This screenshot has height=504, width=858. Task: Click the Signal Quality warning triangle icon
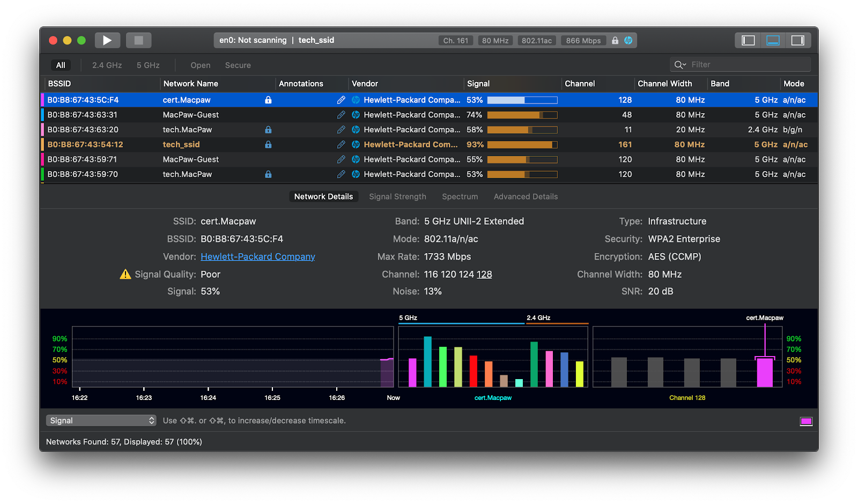125,275
